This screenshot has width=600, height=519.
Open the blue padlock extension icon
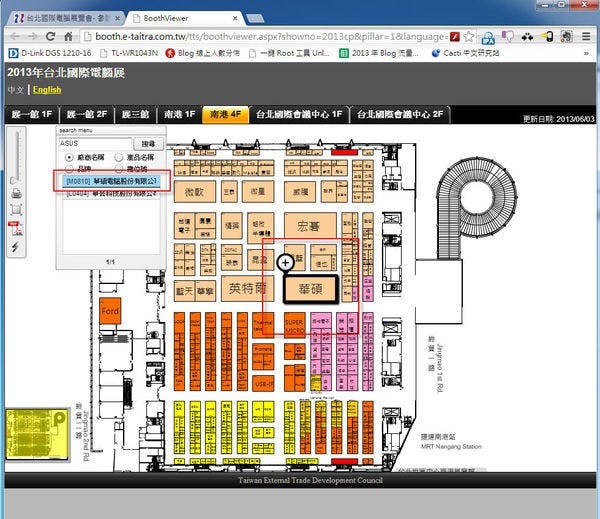tap(488, 38)
